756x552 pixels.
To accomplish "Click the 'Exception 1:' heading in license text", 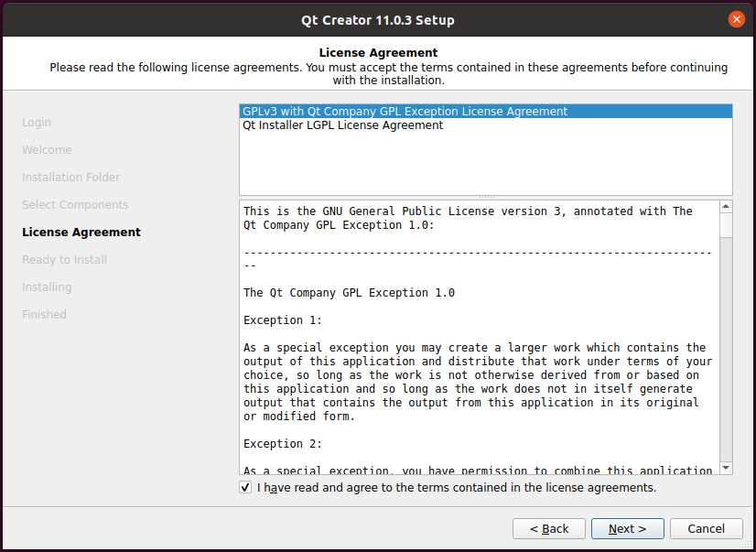I will pos(283,320).
